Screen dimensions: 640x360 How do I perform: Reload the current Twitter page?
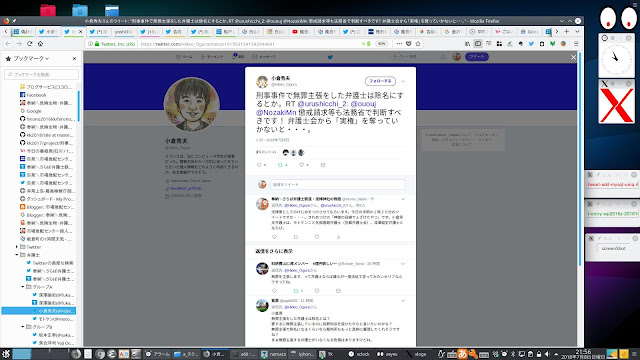[x=29, y=44]
